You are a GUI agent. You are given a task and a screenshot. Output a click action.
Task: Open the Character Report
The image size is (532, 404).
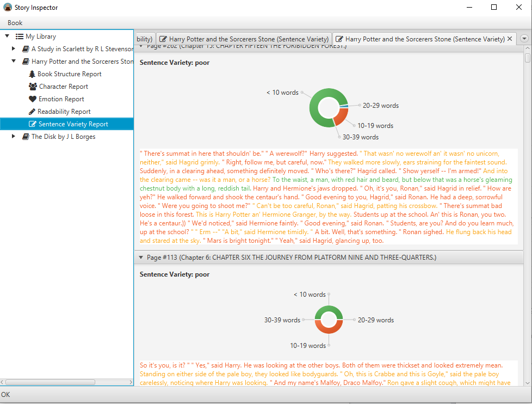tap(64, 87)
